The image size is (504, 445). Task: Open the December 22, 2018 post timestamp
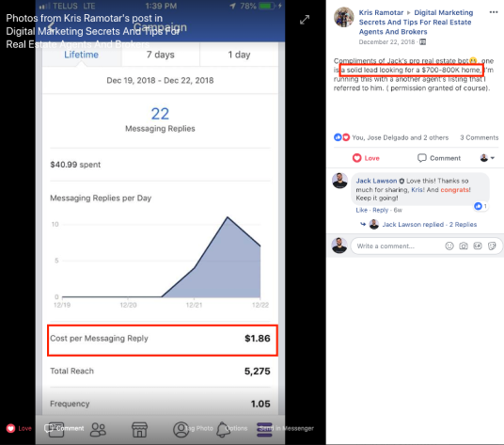pyautogui.click(x=386, y=41)
